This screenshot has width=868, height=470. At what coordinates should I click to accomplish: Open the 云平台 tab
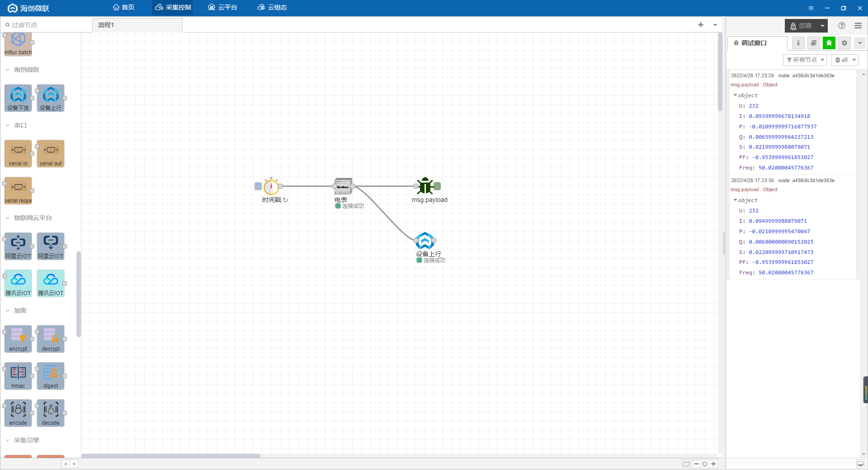coord(222,7)
